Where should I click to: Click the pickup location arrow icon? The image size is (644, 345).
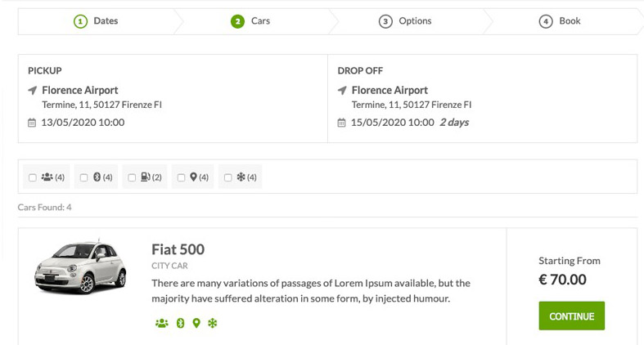coord(33,91)
